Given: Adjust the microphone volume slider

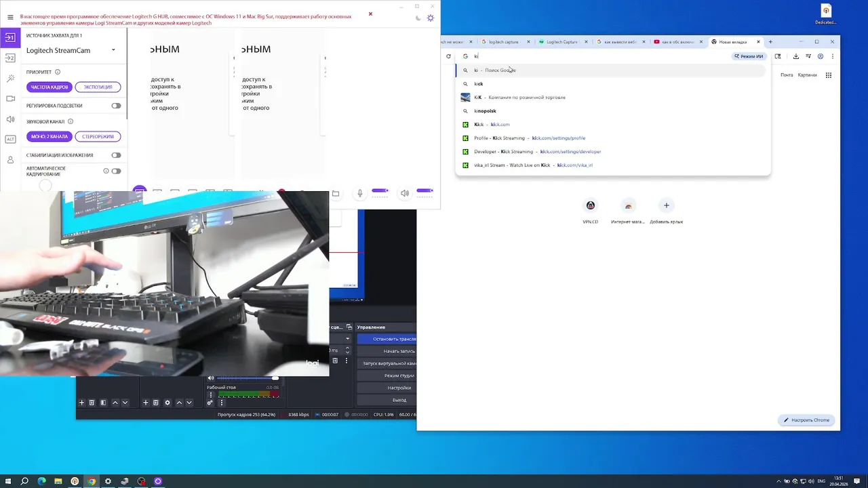Looking at the screenshot, I should [380, 190].
